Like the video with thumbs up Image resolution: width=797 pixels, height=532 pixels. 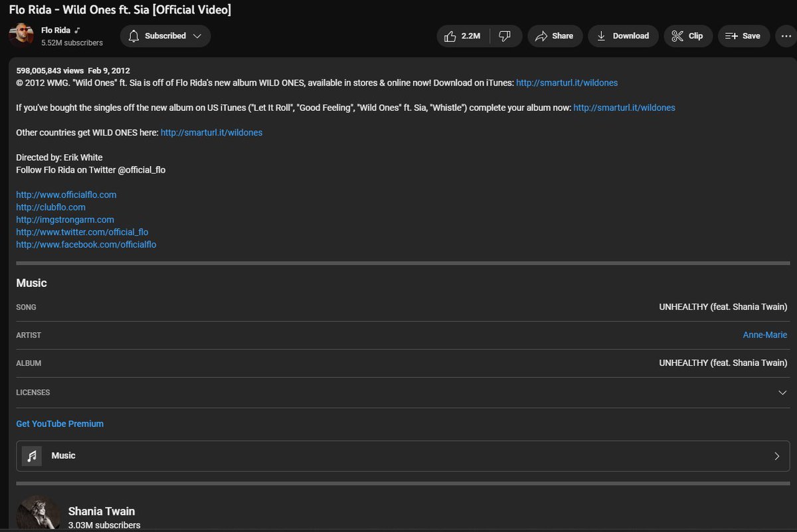point(463,36)
